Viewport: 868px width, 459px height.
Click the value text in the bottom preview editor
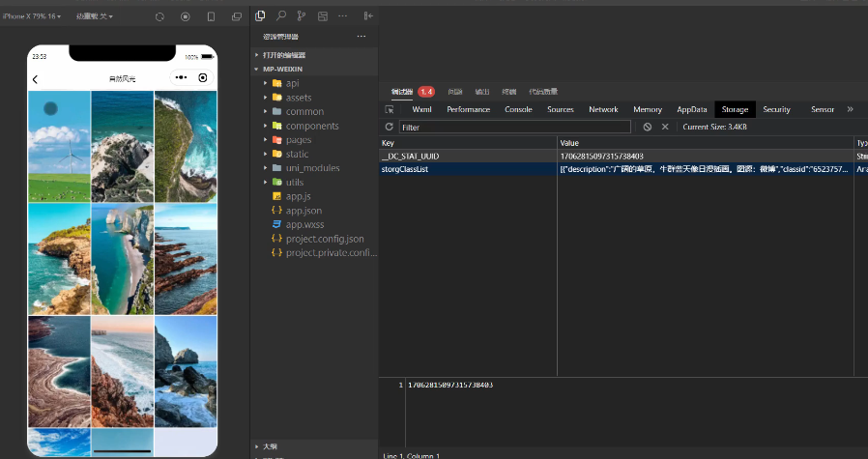(450, 385)
